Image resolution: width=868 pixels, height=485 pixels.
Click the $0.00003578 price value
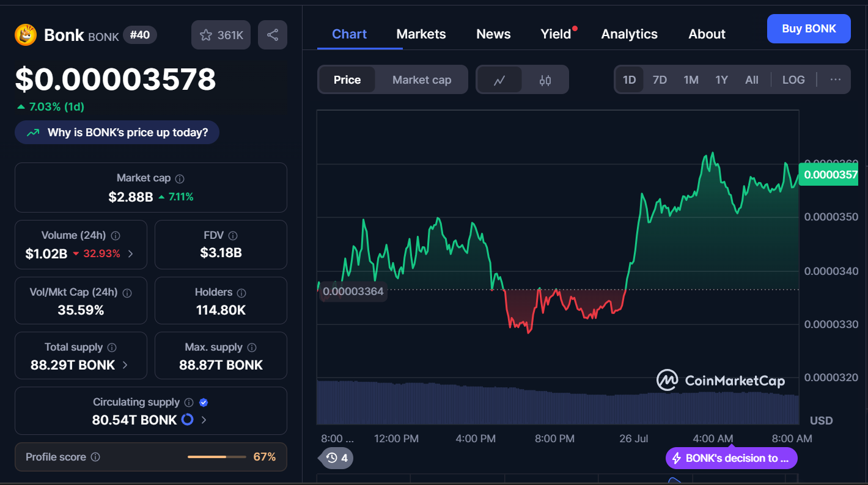[x=116, y=79]
